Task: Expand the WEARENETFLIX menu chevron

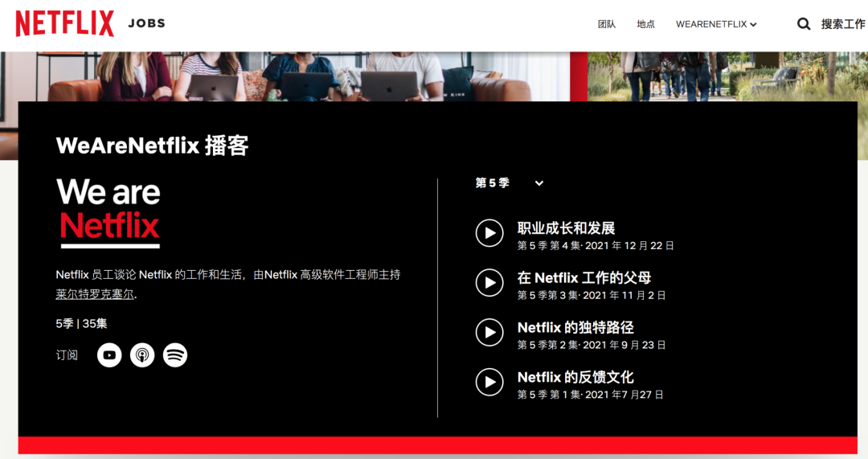Action: point(753,24)
